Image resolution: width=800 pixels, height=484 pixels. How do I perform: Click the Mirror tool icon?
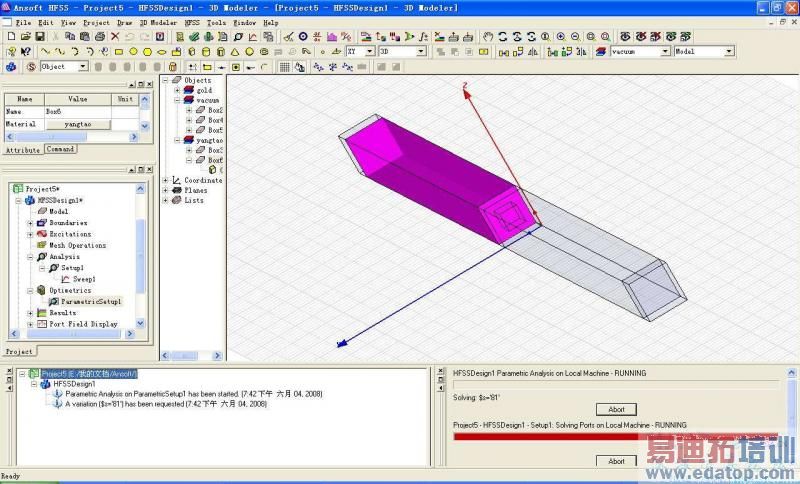tap(533, 52)
